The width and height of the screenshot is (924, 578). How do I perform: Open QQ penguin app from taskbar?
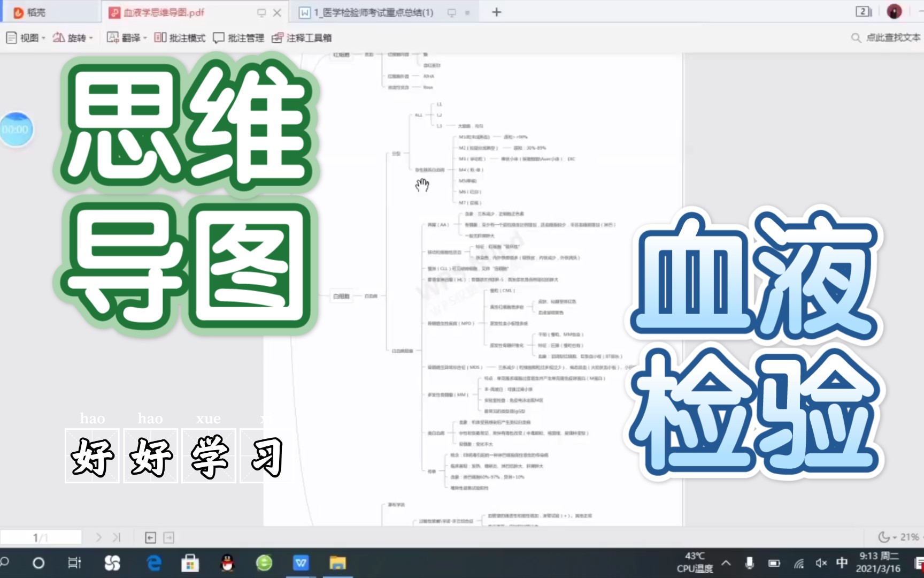[x=227, y=563]
